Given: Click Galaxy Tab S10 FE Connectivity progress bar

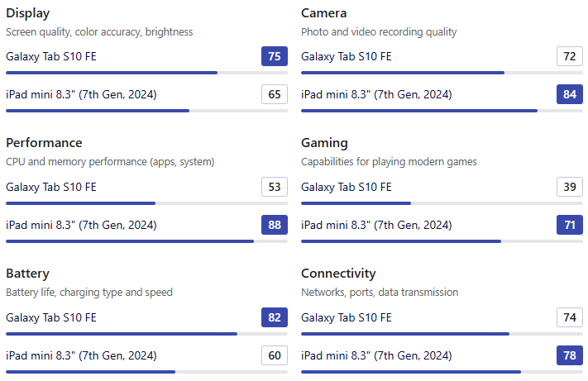Looking at the screenshot, I should (442, 334).
